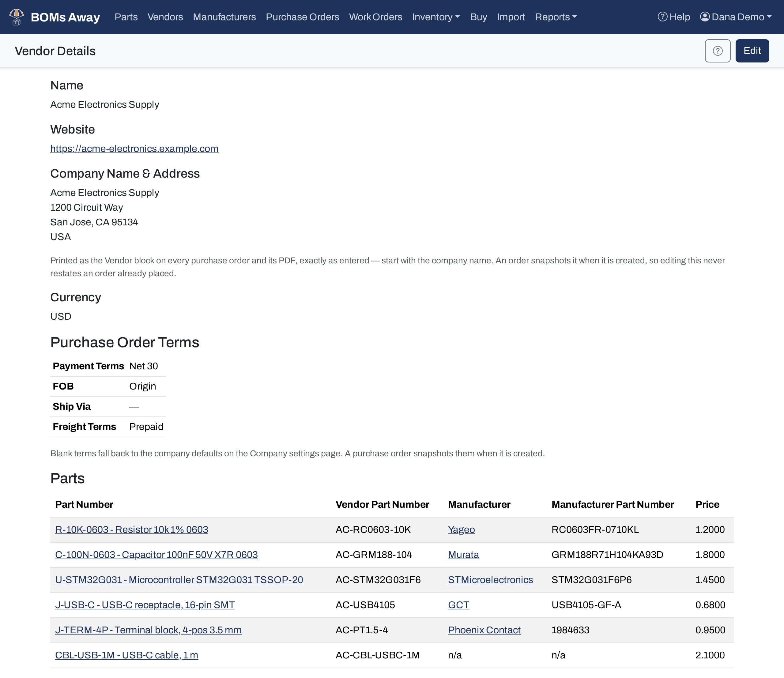Go to the Parts page

coord(126,17)
